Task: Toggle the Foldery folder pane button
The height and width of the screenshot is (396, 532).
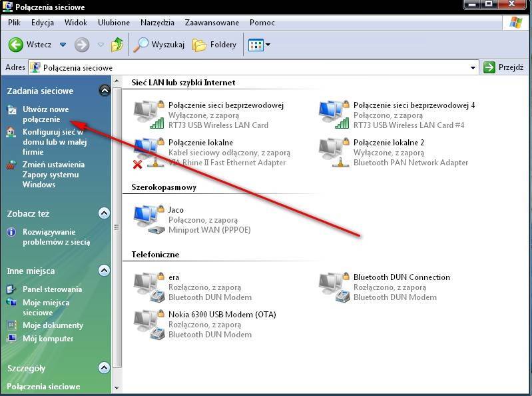Action: [x=214, y=45]
